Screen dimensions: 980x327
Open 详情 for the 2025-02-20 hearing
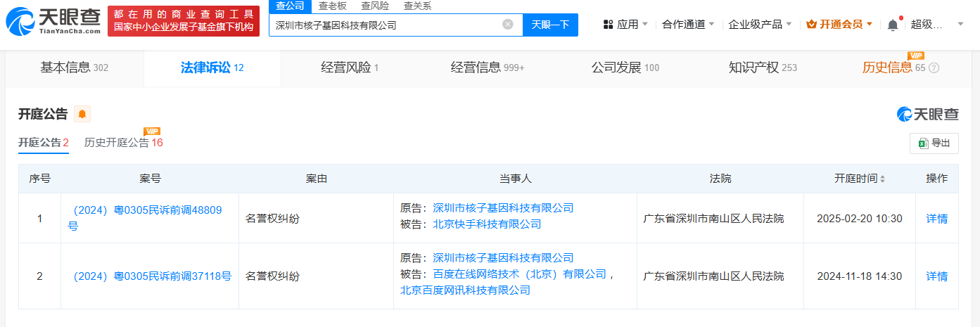(937, 219)
